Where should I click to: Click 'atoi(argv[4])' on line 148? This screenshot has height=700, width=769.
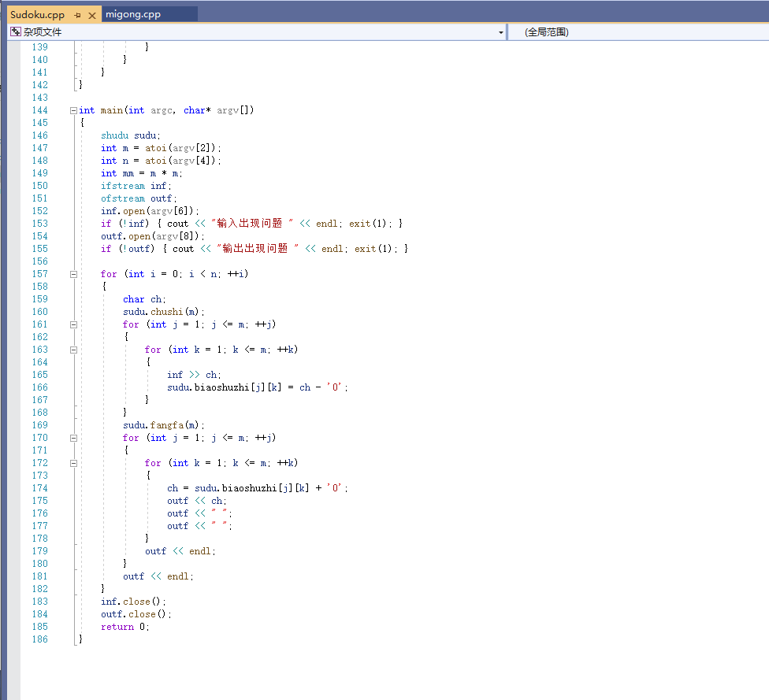pos(180,161)
